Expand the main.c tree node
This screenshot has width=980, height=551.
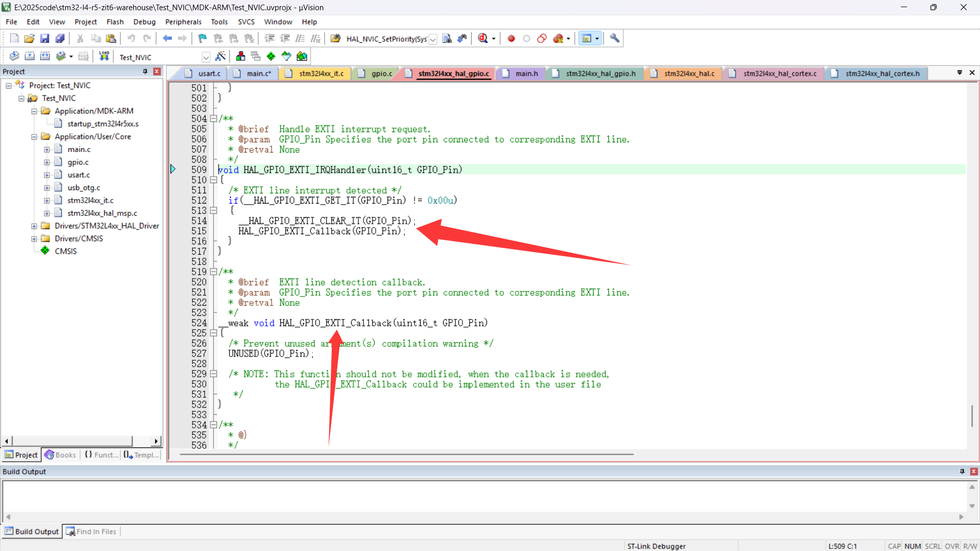(47, 149)
